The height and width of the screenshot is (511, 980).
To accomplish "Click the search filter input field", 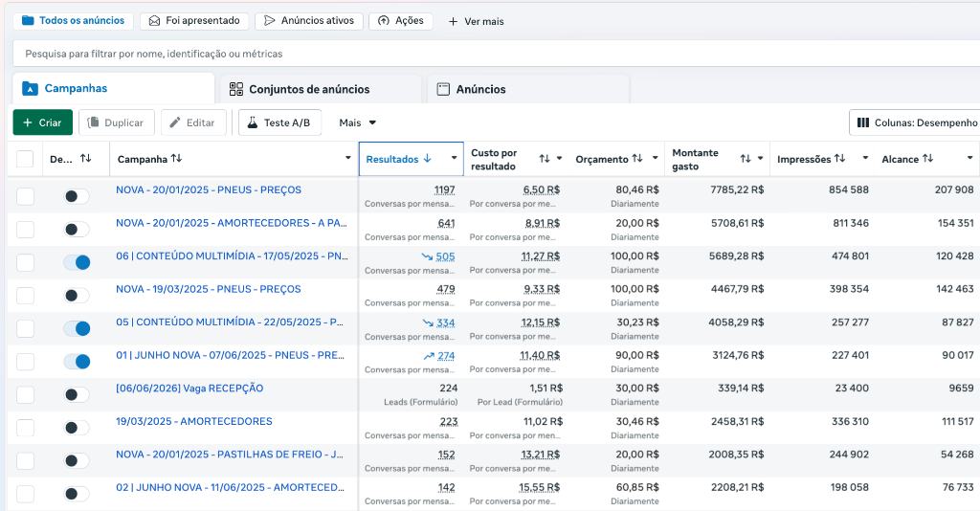I will pos(497,54).
